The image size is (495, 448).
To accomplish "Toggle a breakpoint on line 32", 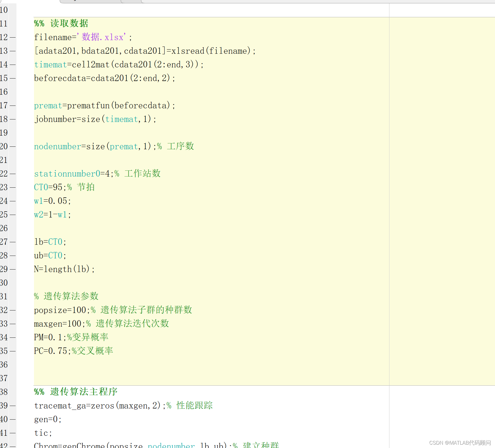I will point(13,310).
